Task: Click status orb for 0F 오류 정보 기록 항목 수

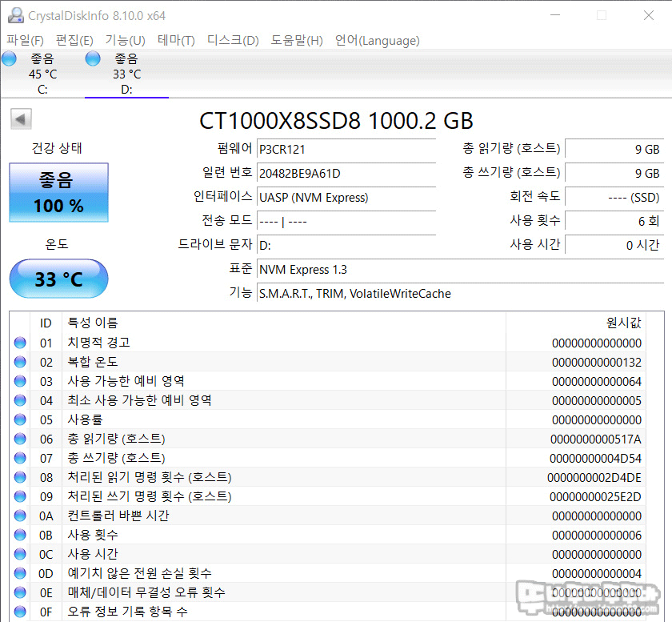Action: click(20, 612)
